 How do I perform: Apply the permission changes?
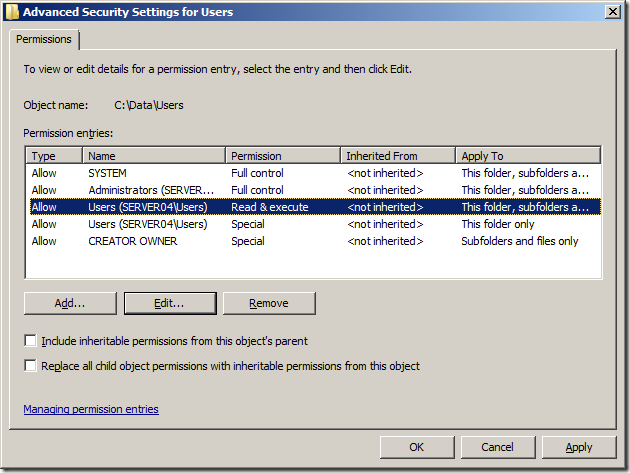click(x=578, y=447)
